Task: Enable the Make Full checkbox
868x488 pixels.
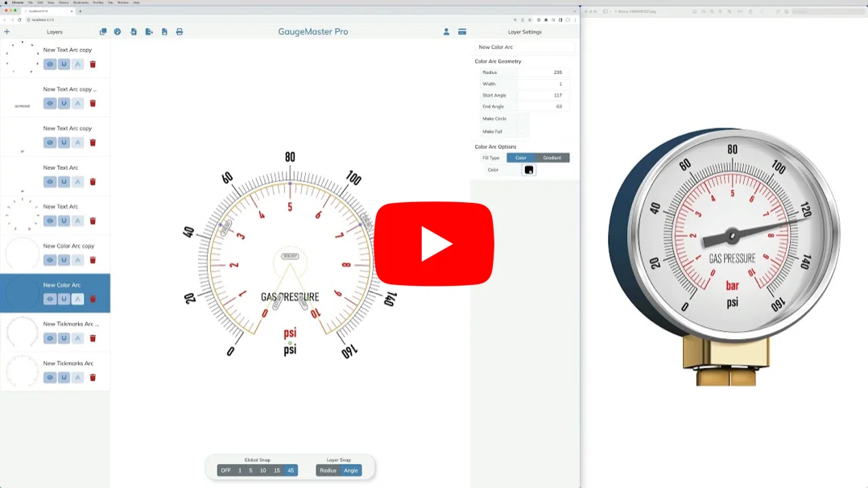Action: (x=522, y=132)
